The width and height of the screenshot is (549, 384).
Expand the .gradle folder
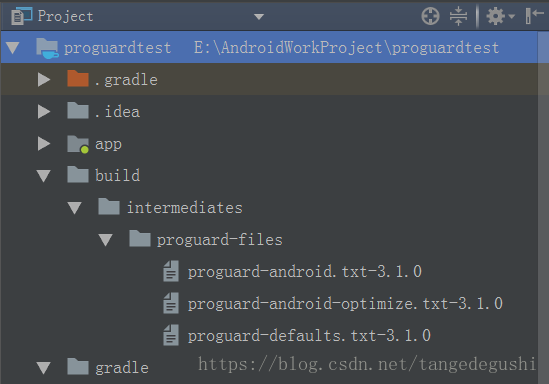pos(44,80)
